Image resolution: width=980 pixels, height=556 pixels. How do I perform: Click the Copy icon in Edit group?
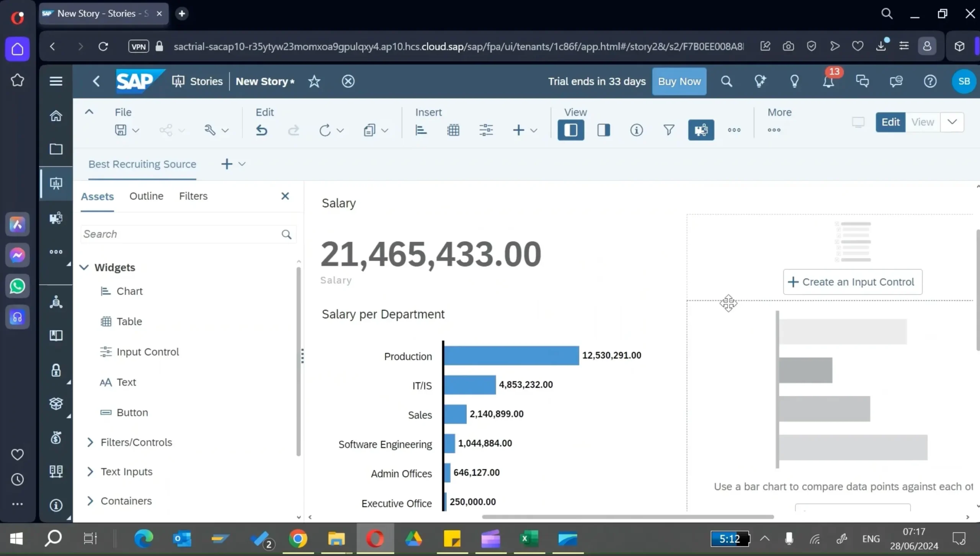369,130
